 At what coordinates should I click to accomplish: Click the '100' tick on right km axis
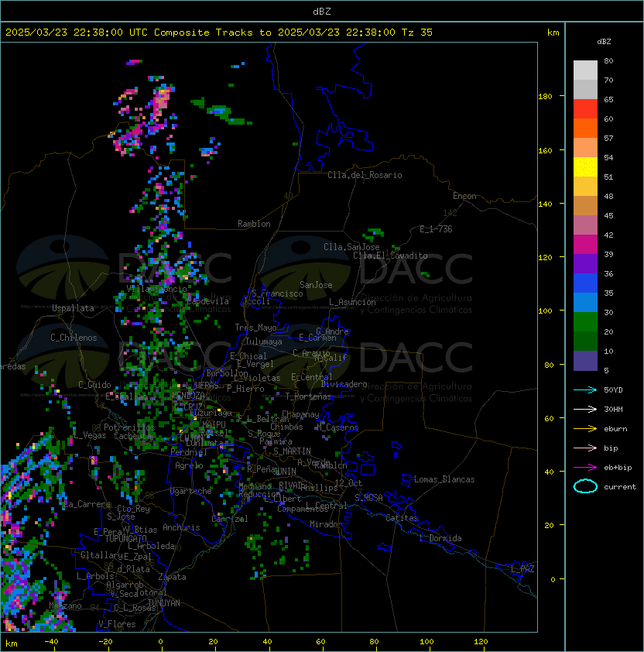click(x=545, y=311)
